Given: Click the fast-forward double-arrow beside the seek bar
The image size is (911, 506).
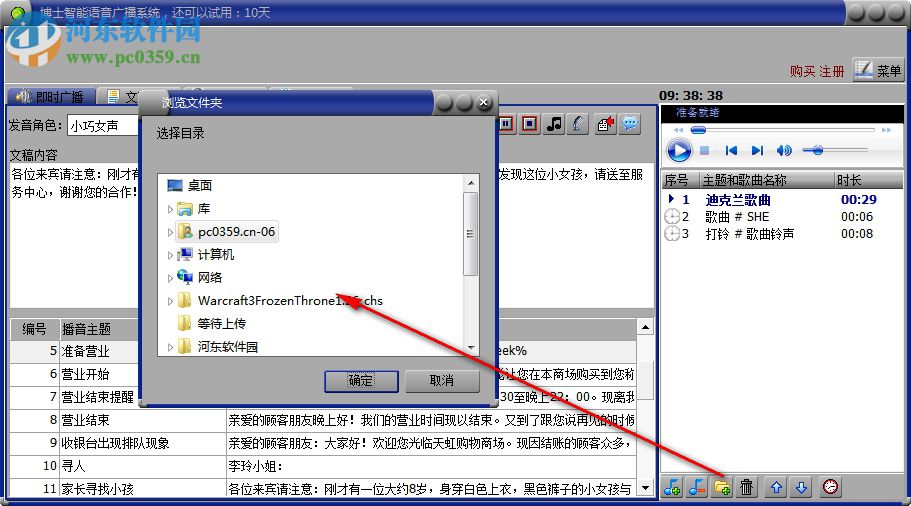Looking at the screenshot, I should (x=886, y=130).
